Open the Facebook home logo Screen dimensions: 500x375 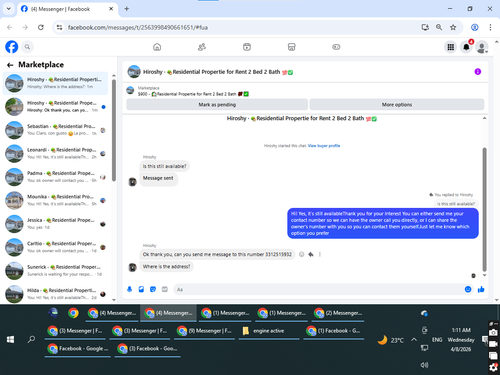coord(12,47)
